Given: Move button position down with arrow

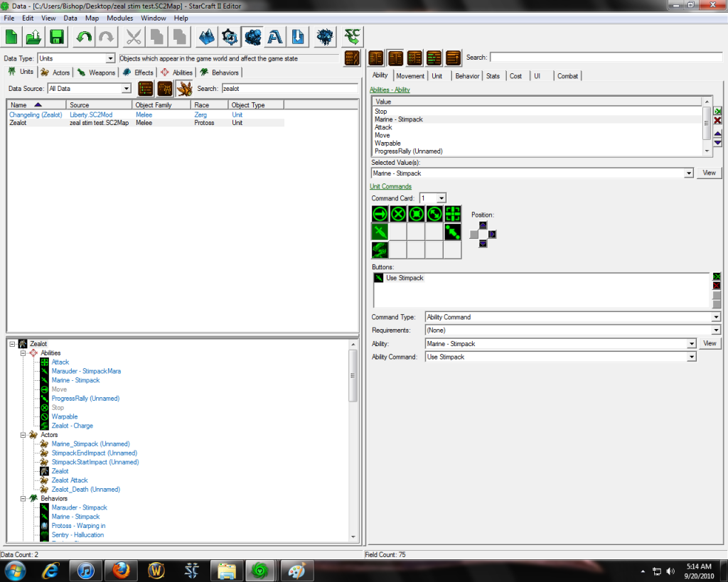Looking at the screenshot, I should click(x=483, y=244).
